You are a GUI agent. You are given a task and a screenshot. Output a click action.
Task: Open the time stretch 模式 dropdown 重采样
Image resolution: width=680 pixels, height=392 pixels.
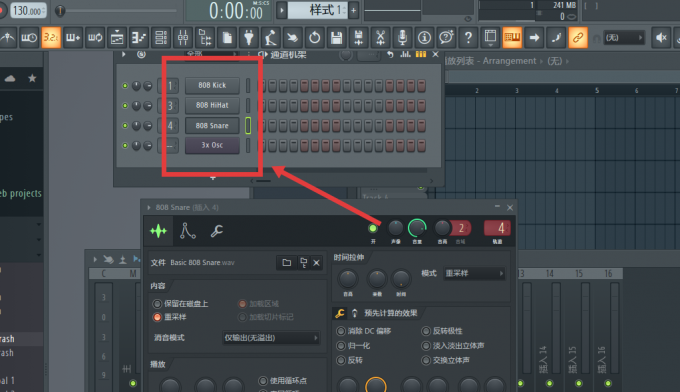pyautogui.click(x=474, y=274)
